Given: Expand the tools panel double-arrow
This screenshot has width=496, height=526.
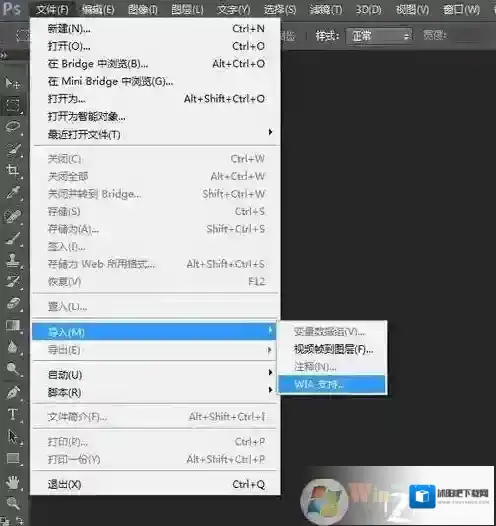Looking at the screenshot, I should [x=3, y=55].
